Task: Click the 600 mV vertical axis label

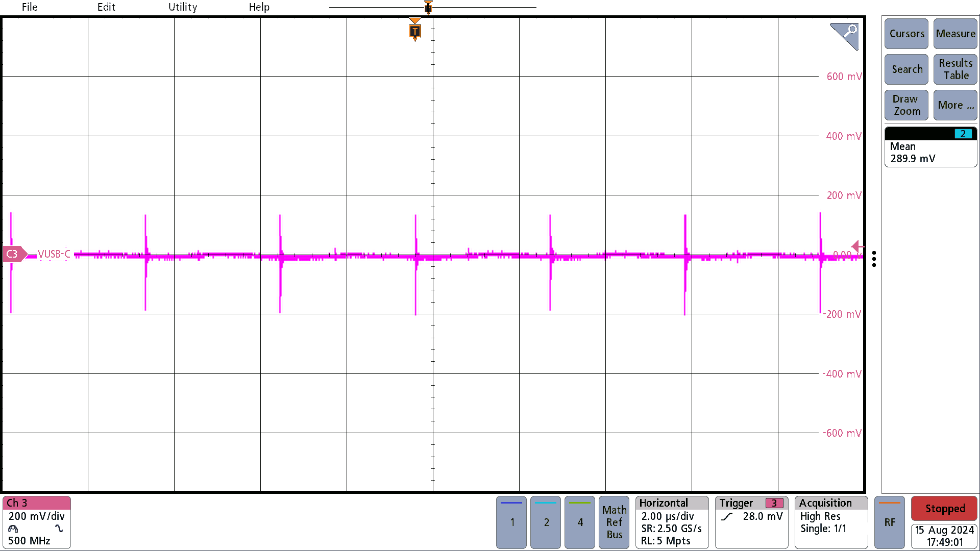Action: [844, 77]
